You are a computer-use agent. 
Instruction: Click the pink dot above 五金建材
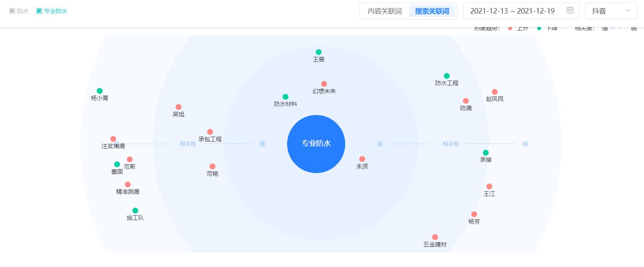[x=435, y=237]
